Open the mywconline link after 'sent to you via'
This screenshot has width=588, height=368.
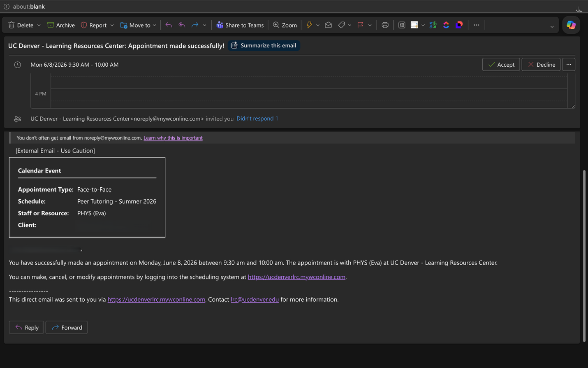coord(156,300)
